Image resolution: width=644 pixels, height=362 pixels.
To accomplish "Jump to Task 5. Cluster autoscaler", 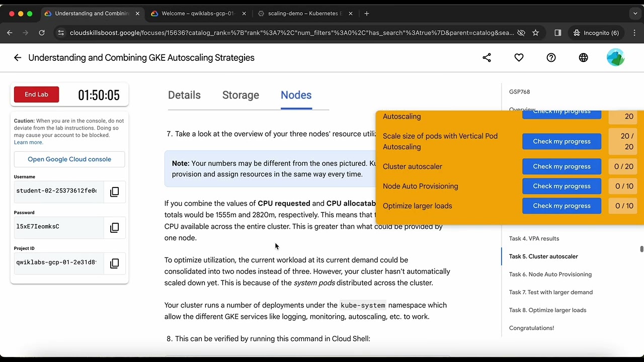I will [x=543, y=256].
